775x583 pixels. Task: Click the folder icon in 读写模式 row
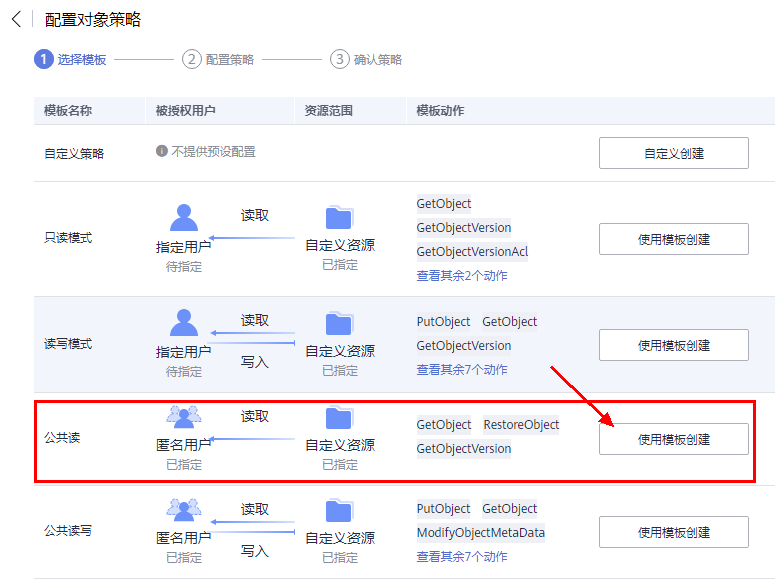(340, 323)
